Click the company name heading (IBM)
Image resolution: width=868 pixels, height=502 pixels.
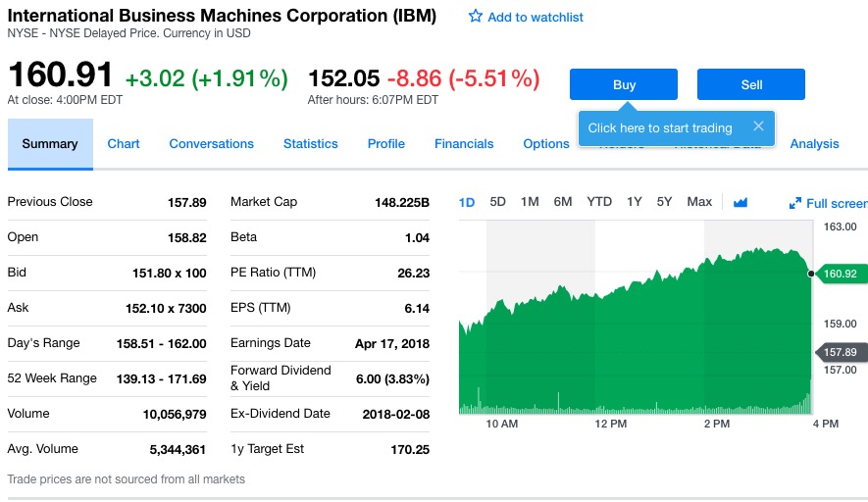click(x=222, y=16)
